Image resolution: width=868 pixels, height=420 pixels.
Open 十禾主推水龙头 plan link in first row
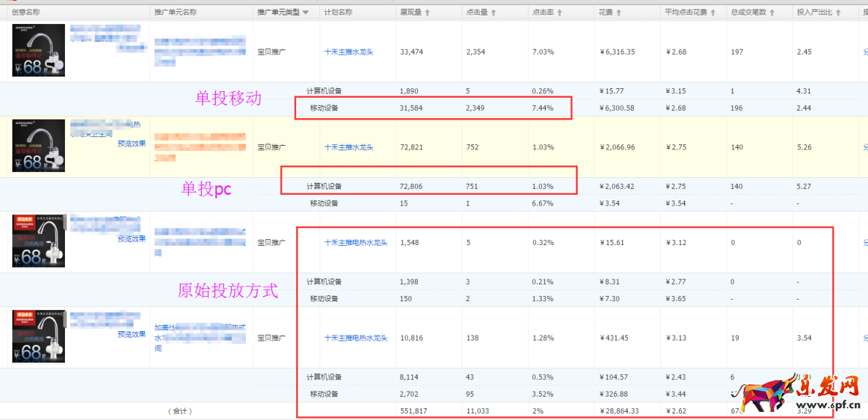coord(349,52)
